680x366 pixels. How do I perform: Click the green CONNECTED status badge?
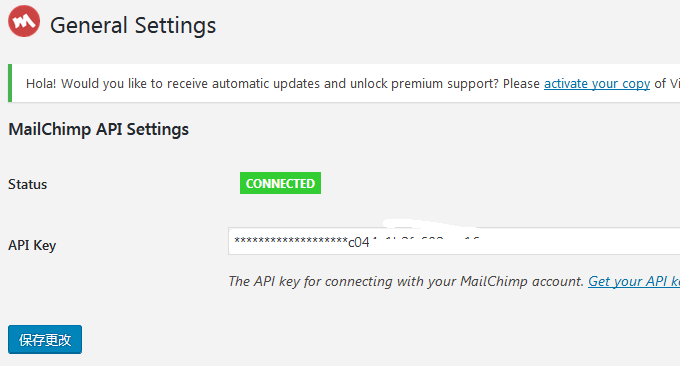pos(280,183)
